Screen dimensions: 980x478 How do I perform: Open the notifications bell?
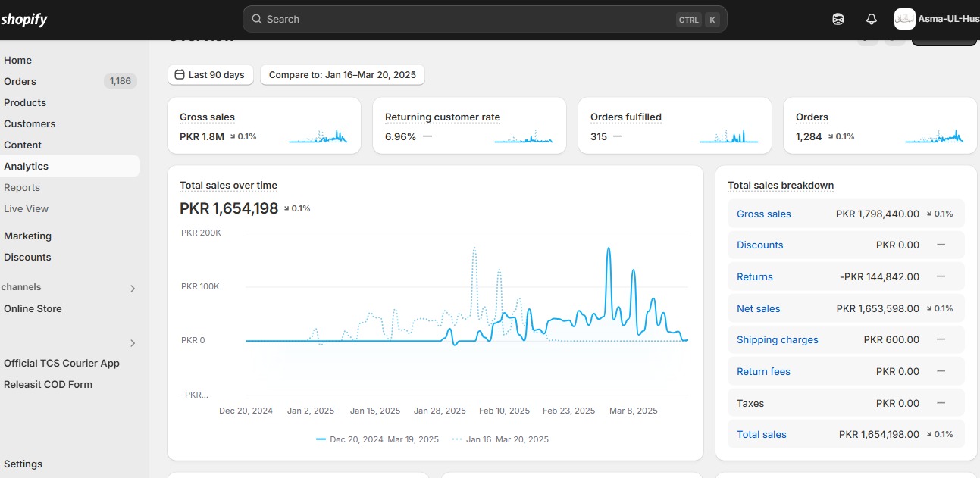coord(871,19)
